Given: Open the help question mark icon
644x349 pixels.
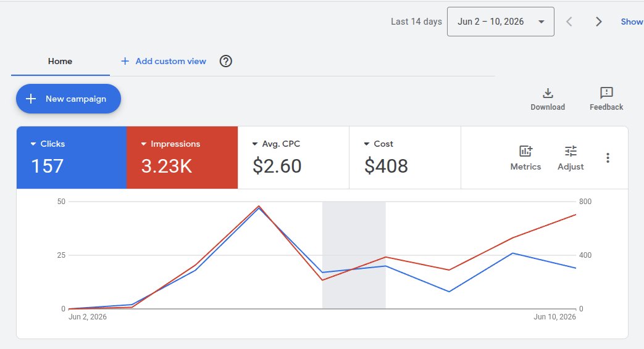Looking at the screenshot, I should click(225, 61).
